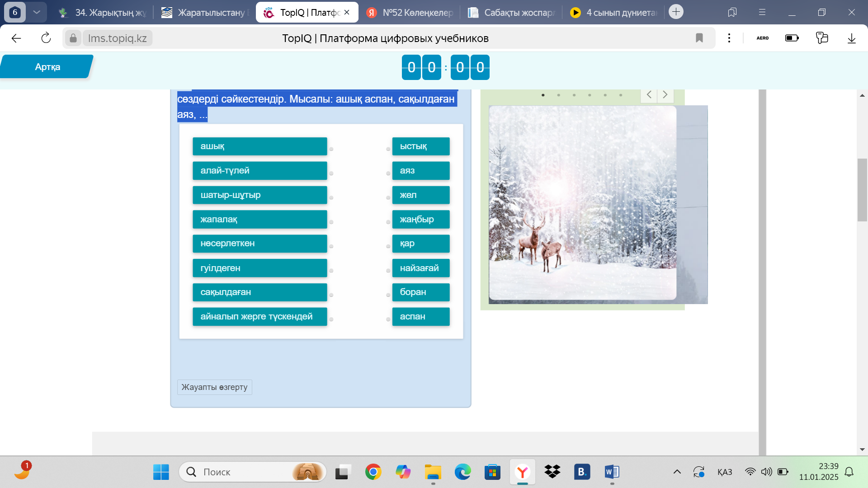Go to next image with right chevron
This screenshot has width=868, height=488.
665,95
